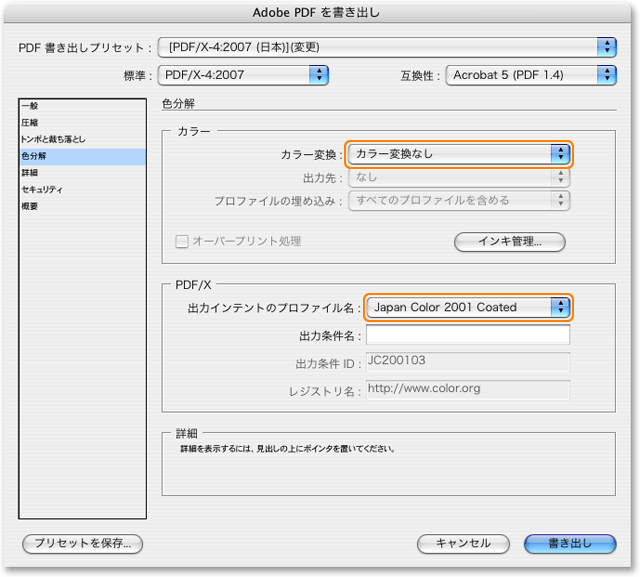
Task: Open the 互換性 Acrobat 5 dropdown
Action: click(531, 74)
